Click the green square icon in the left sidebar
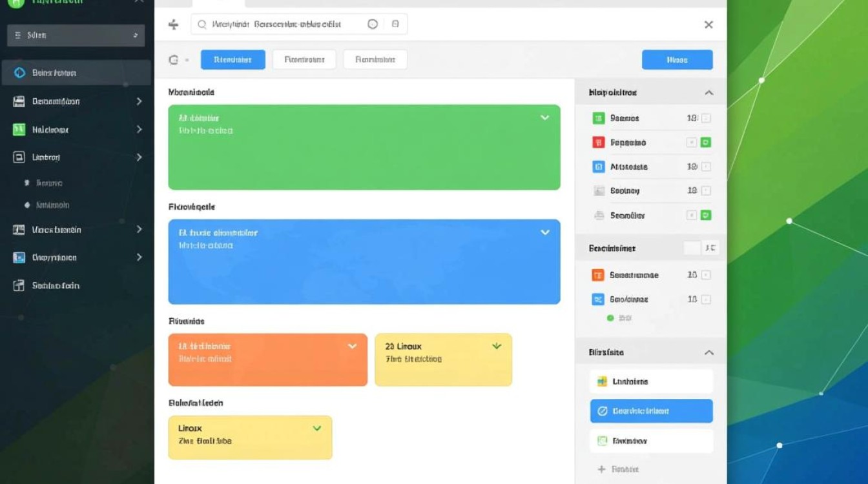The width and height of the screenshot is (868, 484). 19,130
